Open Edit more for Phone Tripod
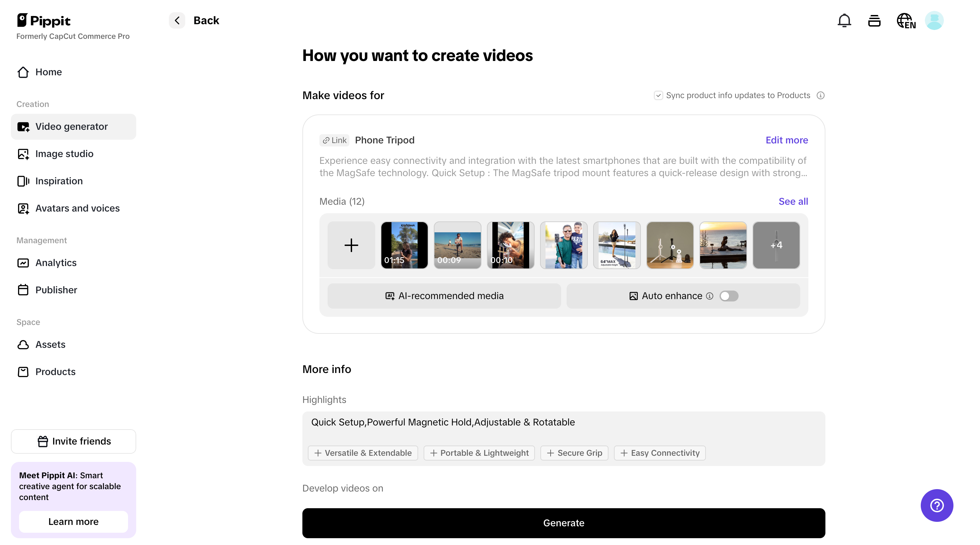Screen dimensions: 980x545 tap(786, 140)
